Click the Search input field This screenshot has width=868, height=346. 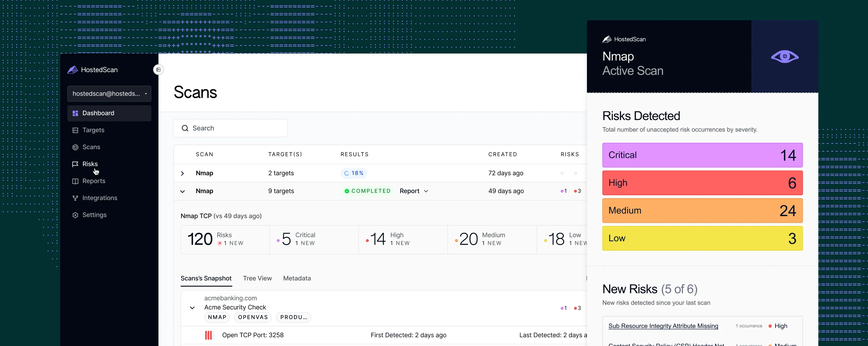230,128
